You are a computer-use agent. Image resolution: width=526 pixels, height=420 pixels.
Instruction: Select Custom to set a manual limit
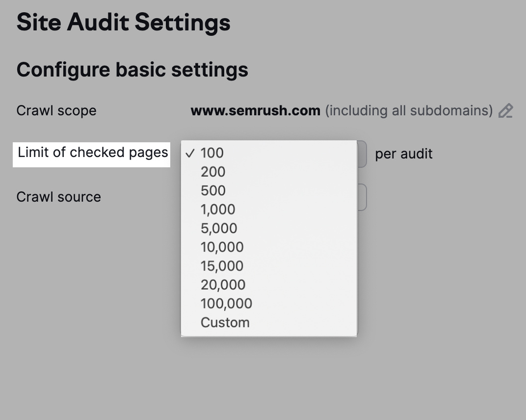click(225, 322)
